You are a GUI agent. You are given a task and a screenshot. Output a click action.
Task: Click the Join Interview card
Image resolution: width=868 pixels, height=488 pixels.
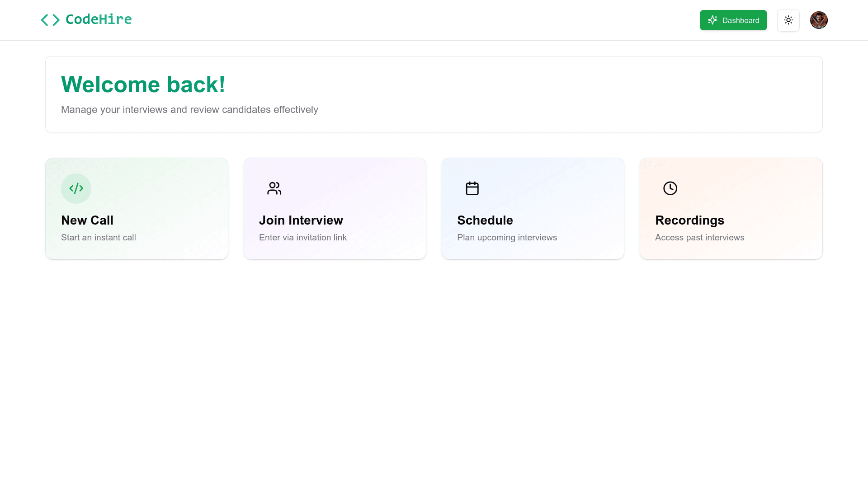[x=335, y=208]
